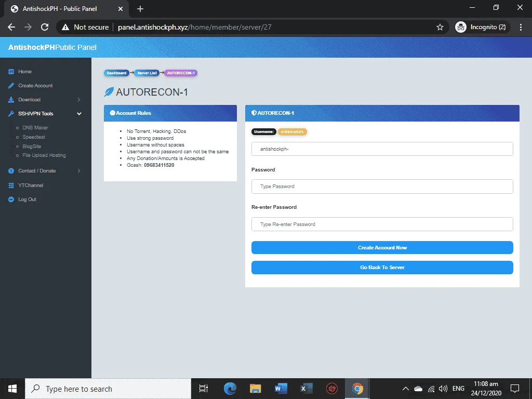Click the OneDrive cloud tray icon
The height and width of the screenshot is (399, 532).
pos(418,389)
